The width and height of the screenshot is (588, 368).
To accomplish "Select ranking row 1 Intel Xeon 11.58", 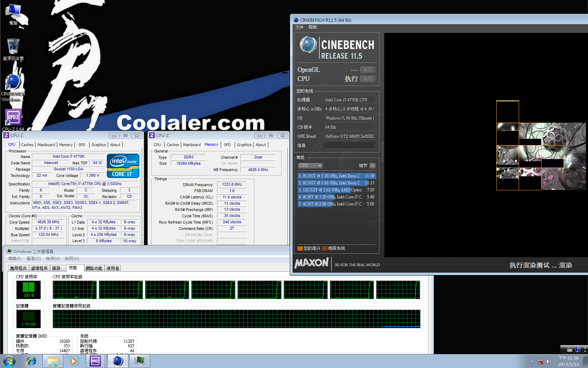I will [x=337, y=176].
